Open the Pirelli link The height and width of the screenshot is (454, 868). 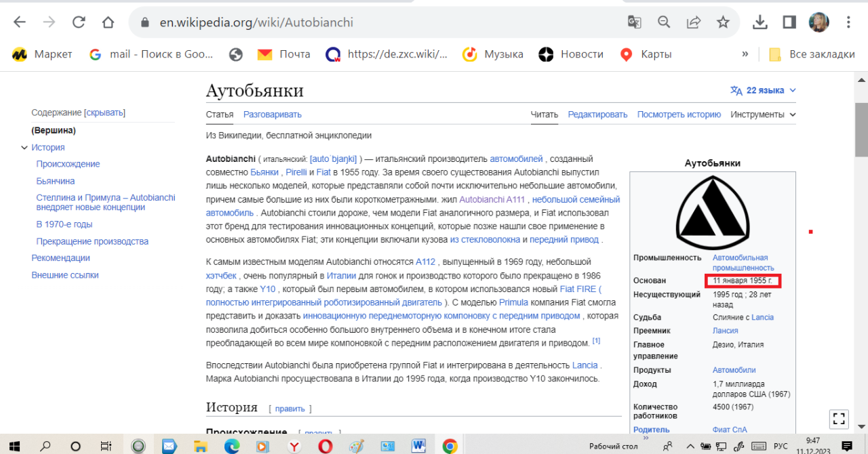(296, 172)
